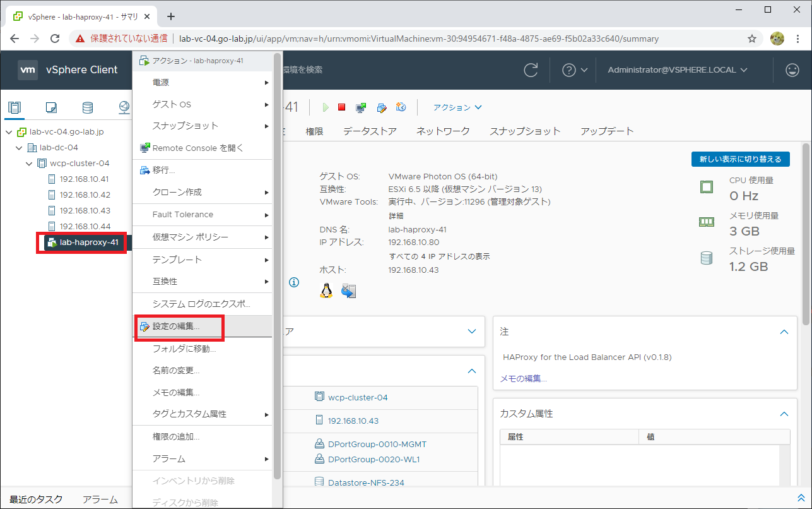Click the power off VM red stop icon

[341, 107]
